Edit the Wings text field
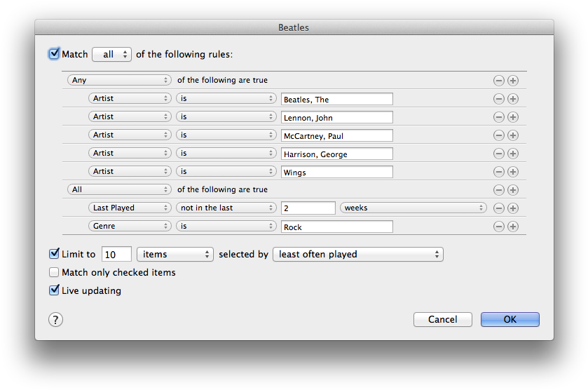Screen dimensions: 588x390 pyautogui.click(x=336, y=172)
